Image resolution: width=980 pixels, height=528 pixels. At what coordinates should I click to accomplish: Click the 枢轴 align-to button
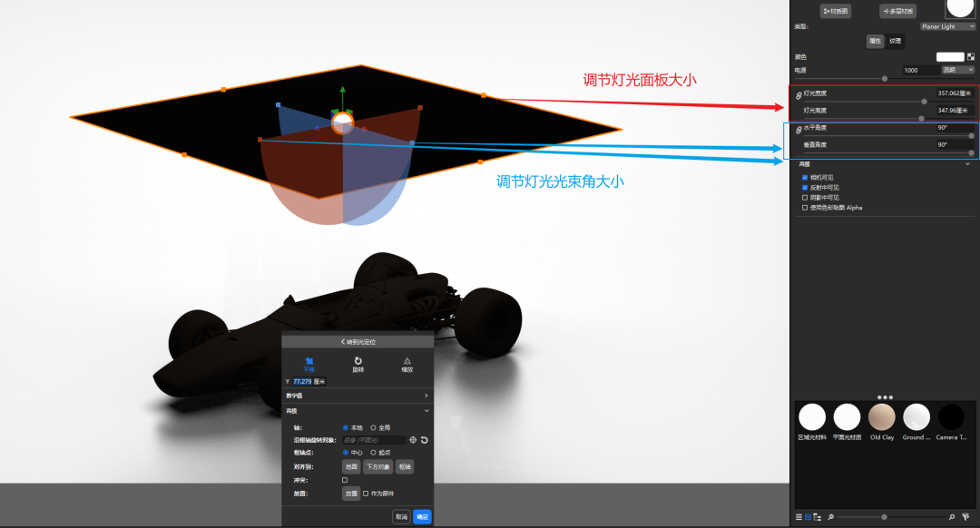(x=405, y=467)
